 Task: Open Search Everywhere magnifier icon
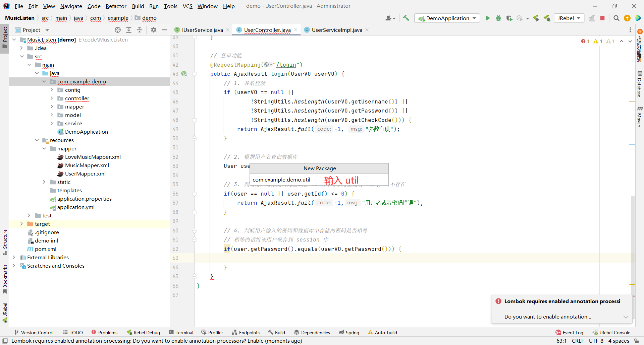616,18
